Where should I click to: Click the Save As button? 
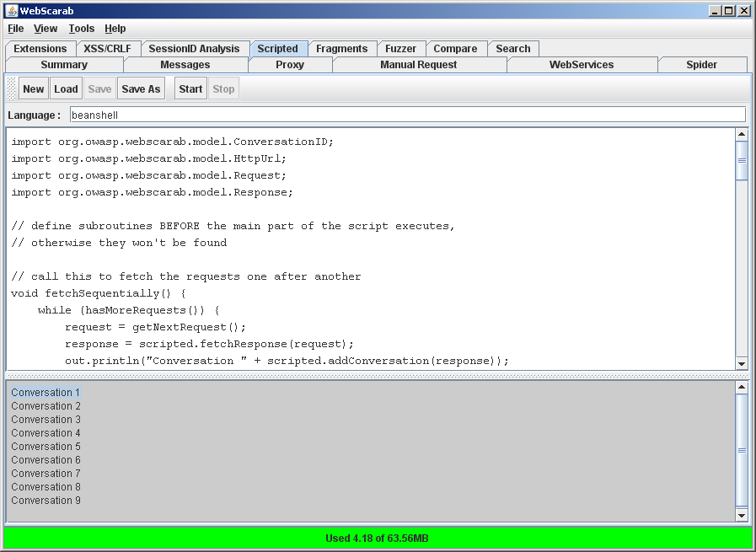point(141,89)
